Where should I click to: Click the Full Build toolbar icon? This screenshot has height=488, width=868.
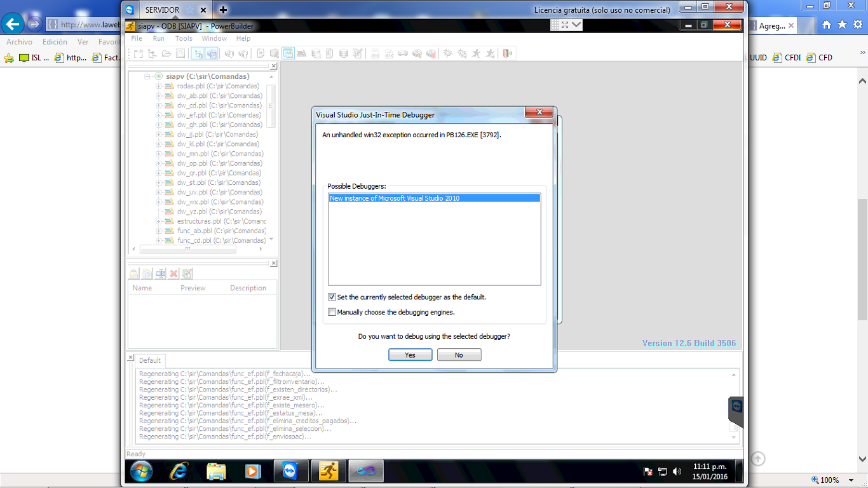click(x=389, y=54)
